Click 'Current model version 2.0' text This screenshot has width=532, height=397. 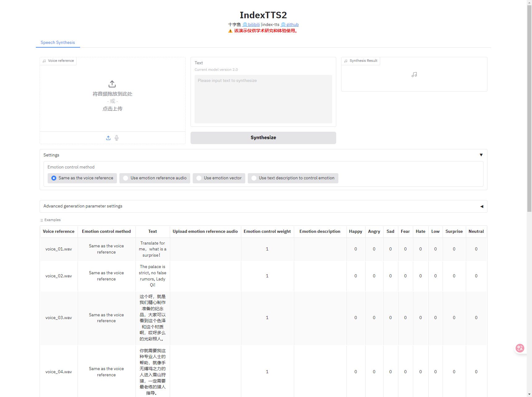click(216, 70)
